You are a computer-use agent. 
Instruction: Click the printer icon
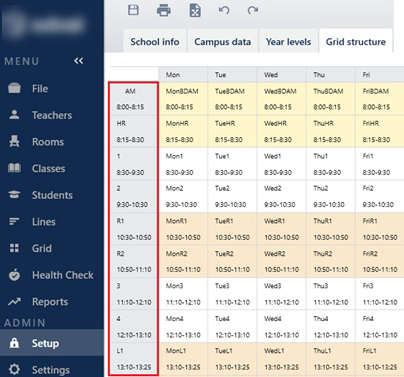[x=164, y=10]
